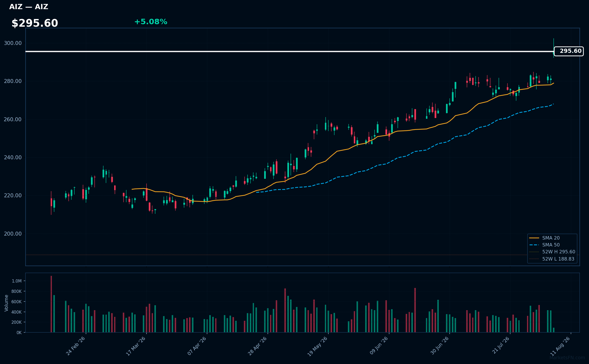This screenshot has height=364, width=589.
Task: Click the +5.08% change percentage
Action: 151,22
